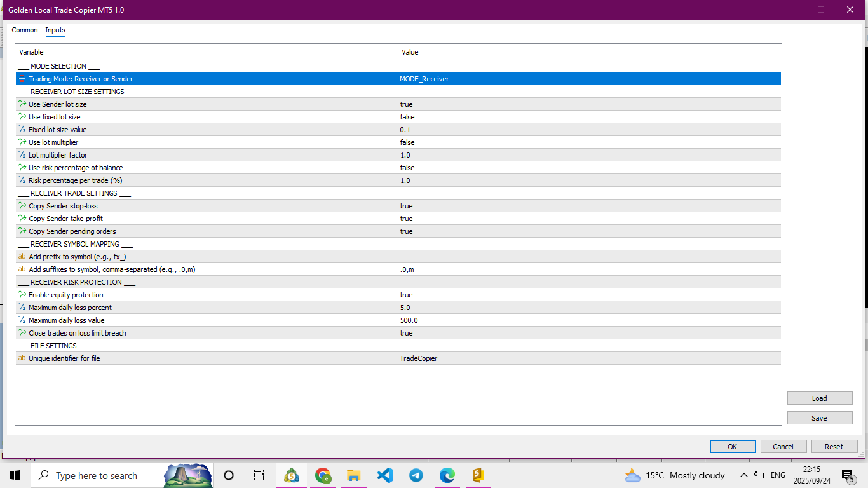Click the ½ icon for Maximum daily loss percent
Image resolution: width=868 pixels, height=488 pixels.
pyautogui.click(x=22, y=308)
